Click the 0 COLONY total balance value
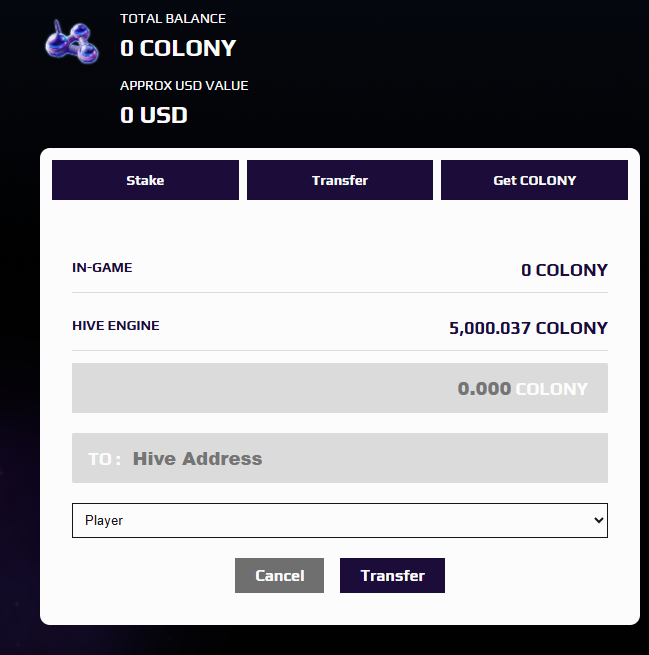 coord(178,48)
